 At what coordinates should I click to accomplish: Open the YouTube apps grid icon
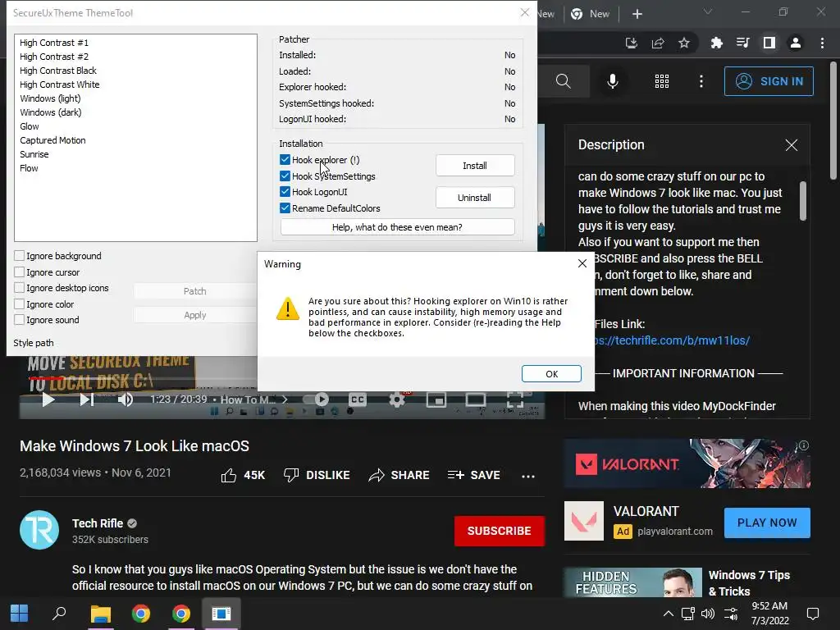pos(662,81)
